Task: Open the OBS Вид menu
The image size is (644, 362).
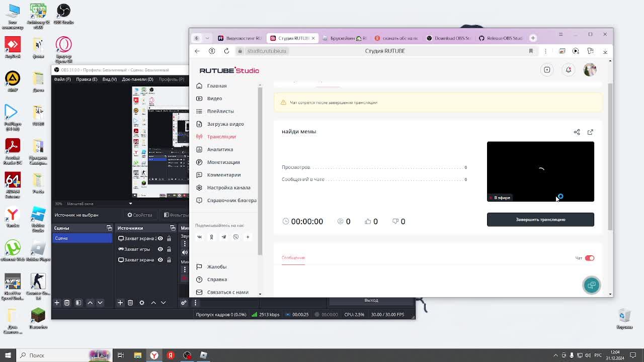Action: coord(109,79)
